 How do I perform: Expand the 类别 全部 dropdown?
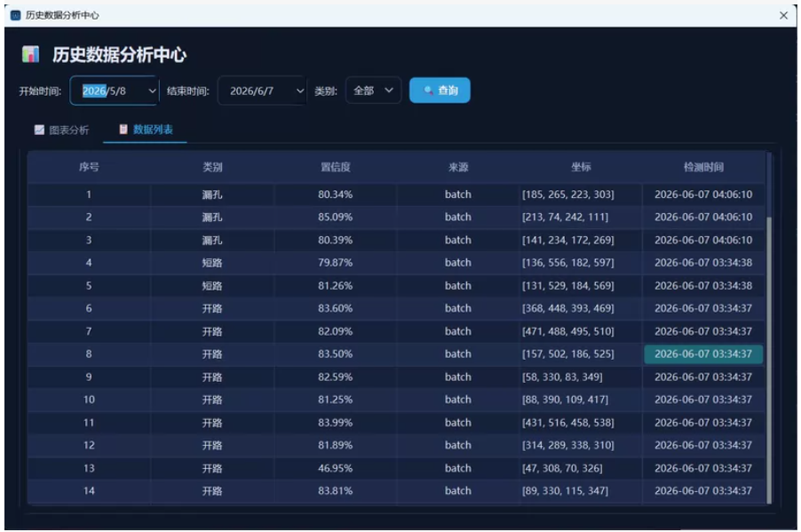374,91
